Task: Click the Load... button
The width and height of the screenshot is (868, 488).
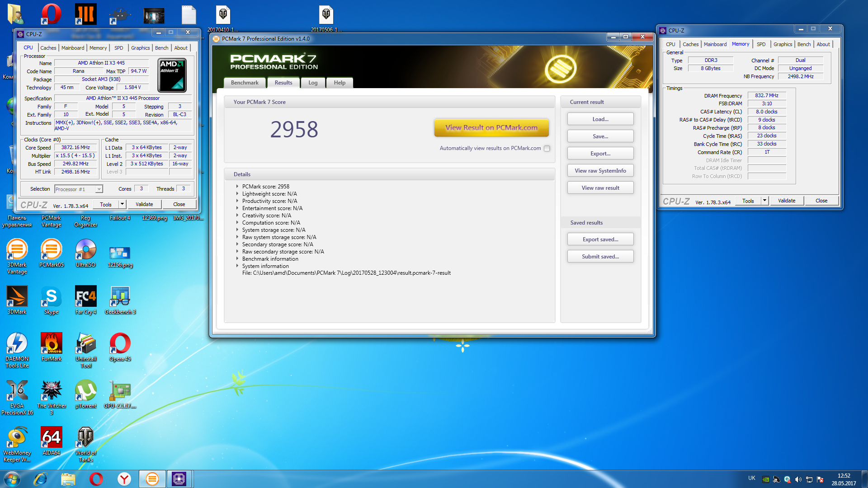Action: 600,119
